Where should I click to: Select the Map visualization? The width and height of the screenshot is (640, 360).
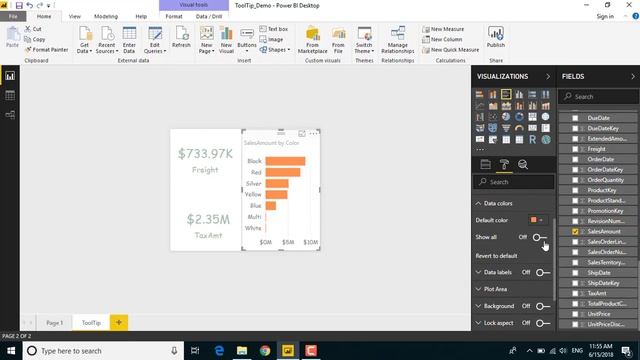pos(546,117)
